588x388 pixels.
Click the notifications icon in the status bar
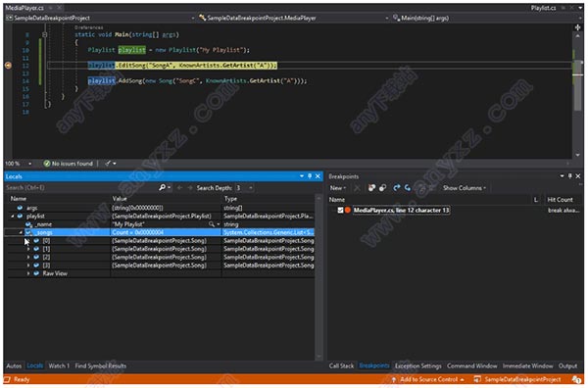point(576,379)
